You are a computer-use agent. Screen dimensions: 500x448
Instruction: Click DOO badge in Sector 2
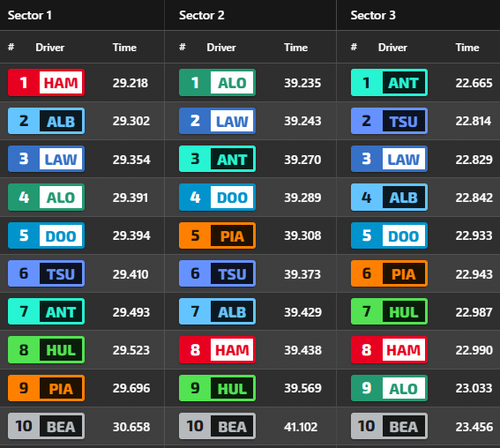coord(217,198)
